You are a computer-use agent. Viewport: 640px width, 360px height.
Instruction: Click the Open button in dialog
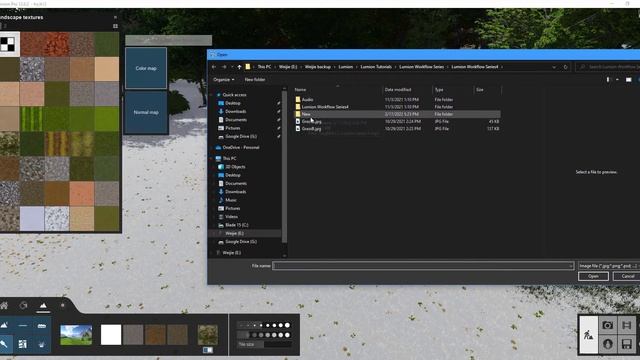point(593,276)
